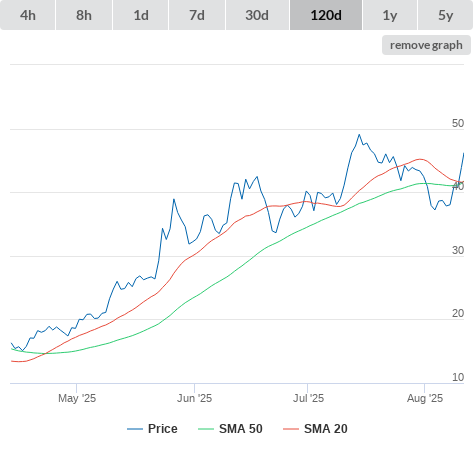The width and height of the screenshot is (474, 455).
Task: Switch chart to 30d range
Action: (257, 15)
